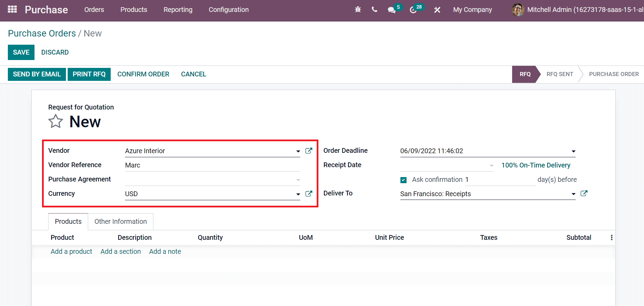Switch to the Other Information tab
The height and width of the screenshot is (306, 644).
tap(121, 221)
